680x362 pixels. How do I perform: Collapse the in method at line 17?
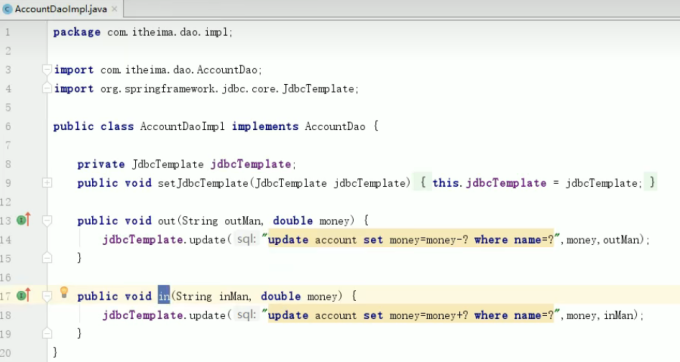[47, 296]
